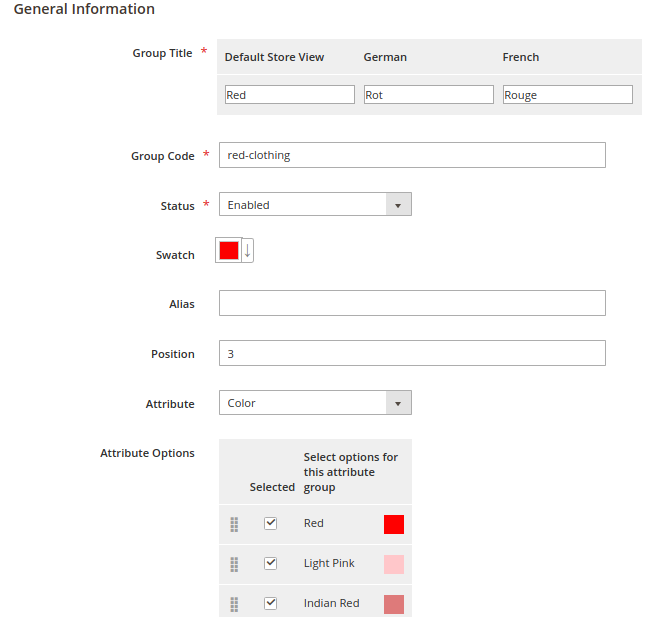
Task: Open the Attribute dropdown showing Color
Action: (x=314, y=403)
